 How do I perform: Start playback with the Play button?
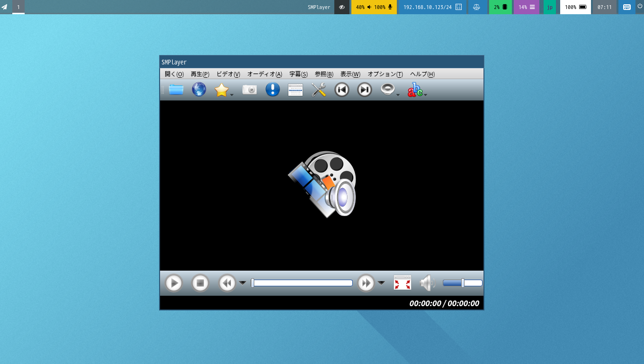click(x=174, y=283)
